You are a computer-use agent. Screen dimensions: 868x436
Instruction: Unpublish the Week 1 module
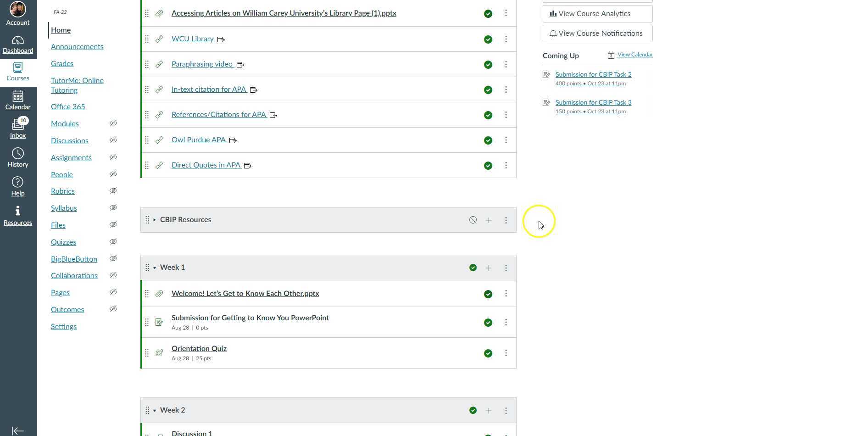(473, 268)
